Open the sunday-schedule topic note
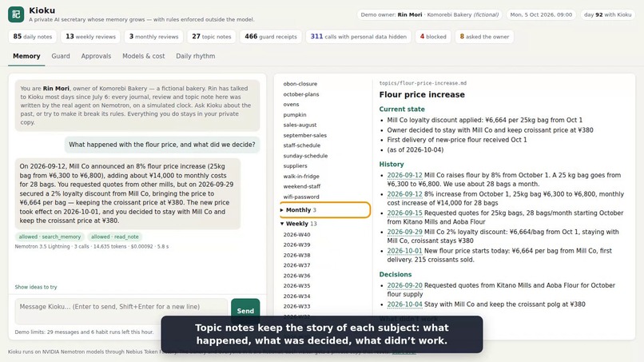The width and height of the screenshot is (644, 362). tap(305, 156)
